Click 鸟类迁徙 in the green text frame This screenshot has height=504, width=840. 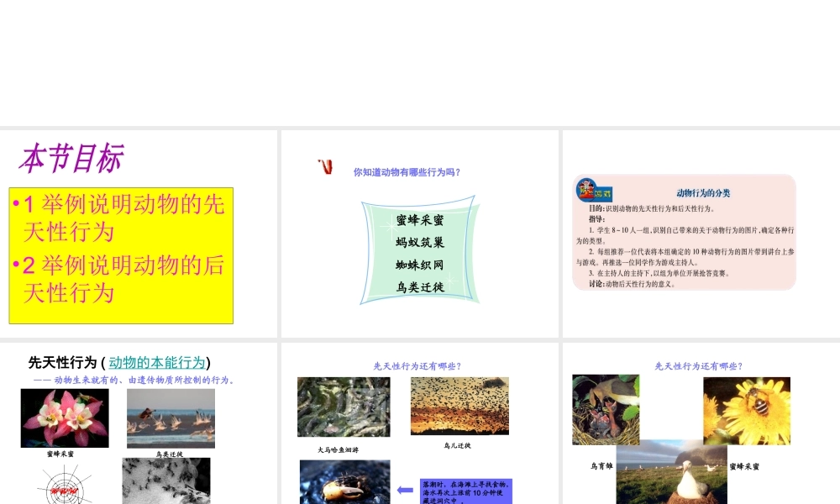pos(420,287)
